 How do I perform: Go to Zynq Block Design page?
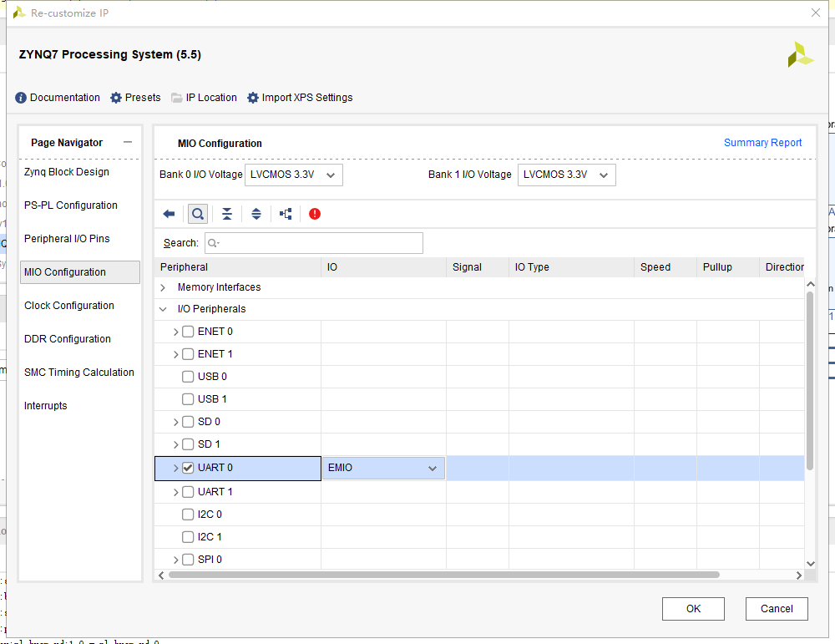(67, 172)
